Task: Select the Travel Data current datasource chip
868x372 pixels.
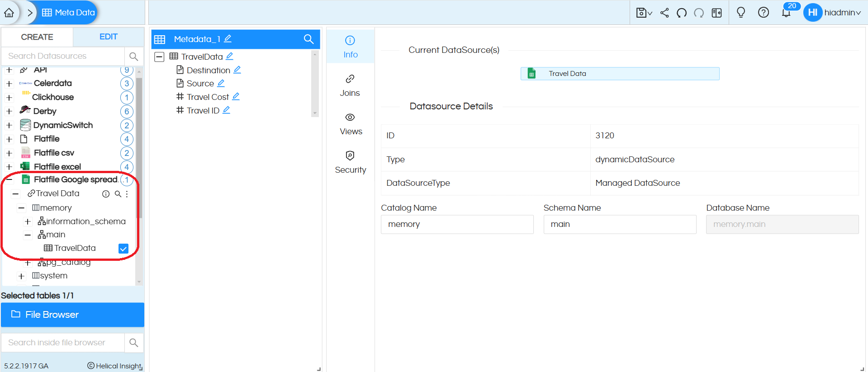Action: coord(620,74)
